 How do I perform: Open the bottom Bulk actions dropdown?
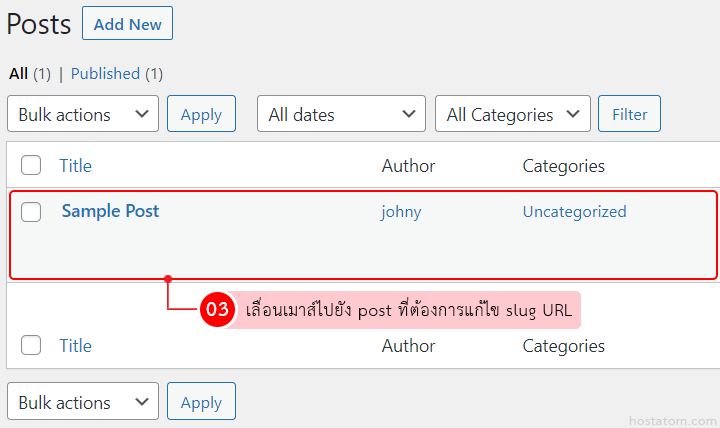[83, 402]
